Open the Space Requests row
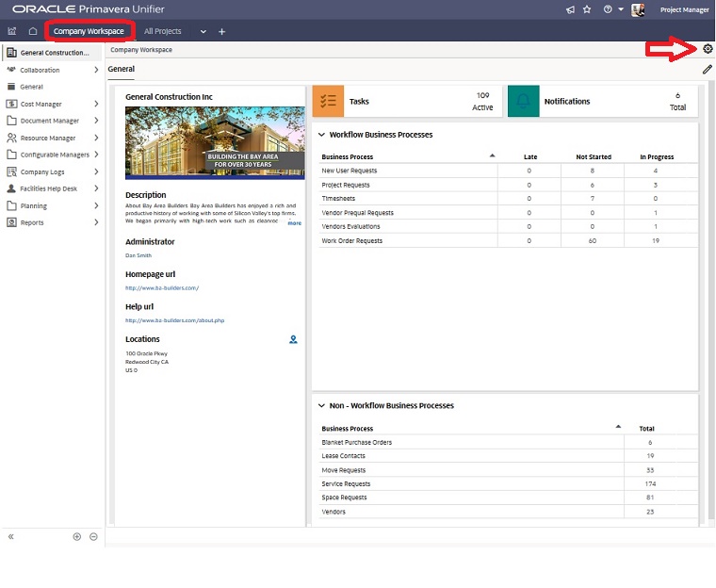 pyautogui.click(x=508, y=498)
